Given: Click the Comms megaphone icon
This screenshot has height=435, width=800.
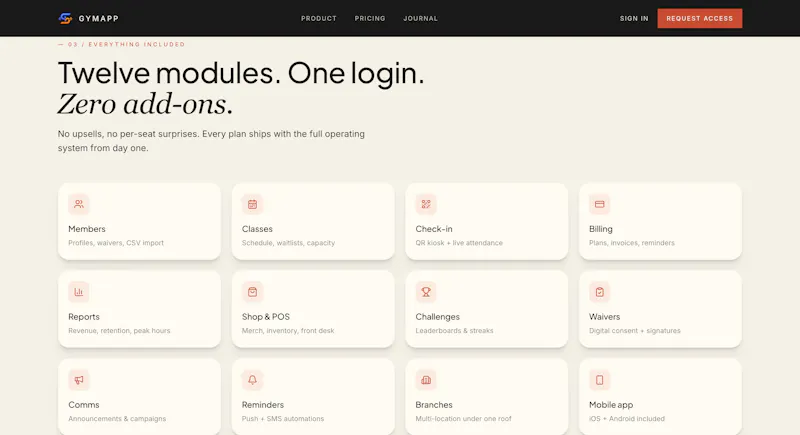Looking at the screenshot, I should [x=79, y=380].
